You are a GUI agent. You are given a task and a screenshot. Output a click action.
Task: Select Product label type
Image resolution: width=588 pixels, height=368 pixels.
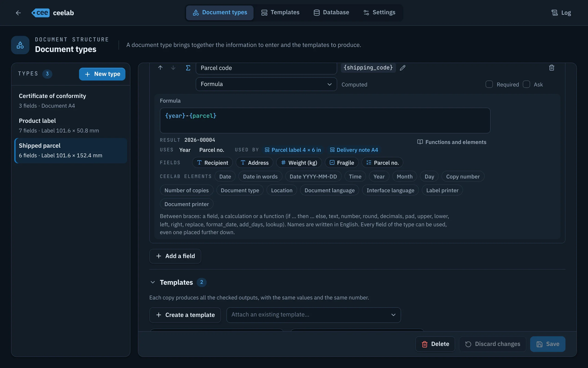pos(71,126)
